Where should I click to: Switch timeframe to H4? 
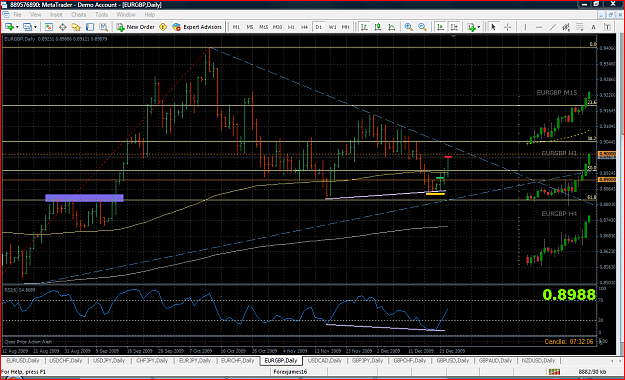pyautogui.click(x=305, y=27)
